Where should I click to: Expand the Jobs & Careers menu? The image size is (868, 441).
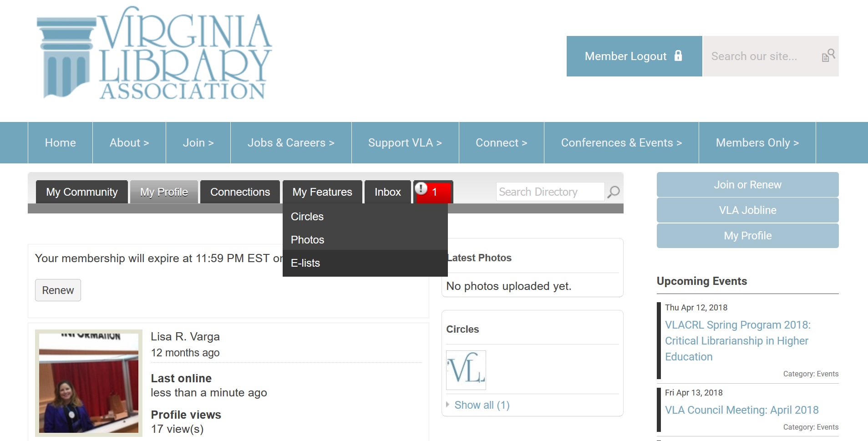[291, 142]
